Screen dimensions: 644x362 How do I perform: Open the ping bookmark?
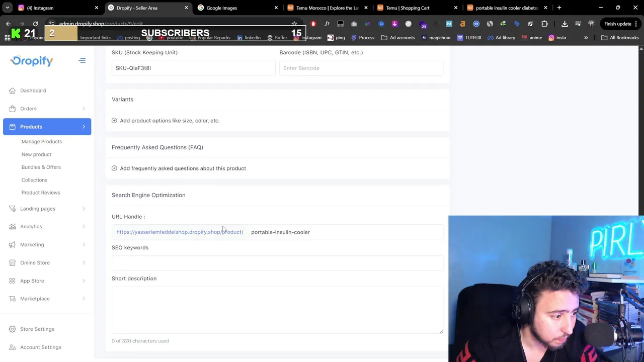pos(336,38)
